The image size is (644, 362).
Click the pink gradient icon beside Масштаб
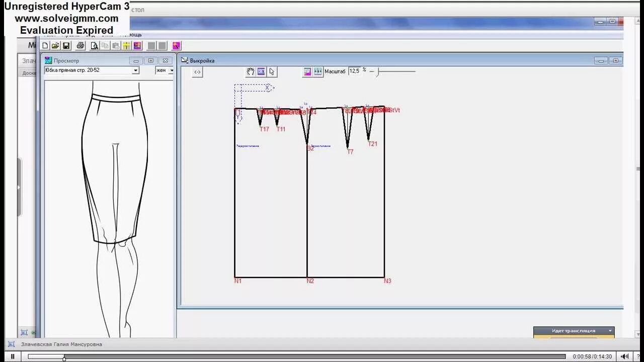(x=307, y=71)
